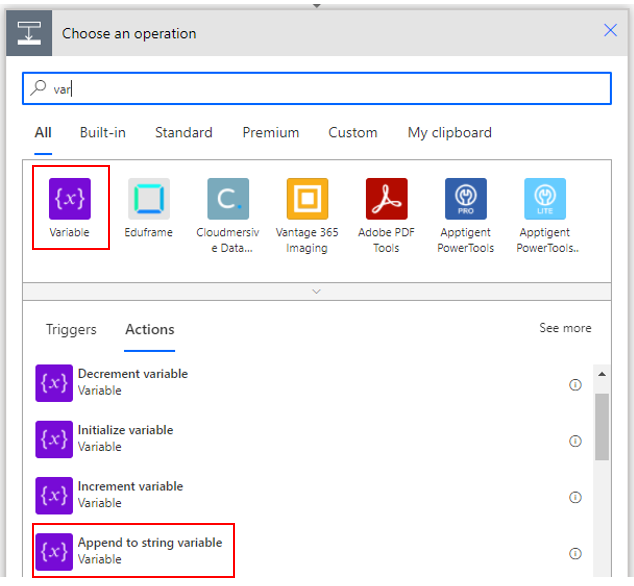634x586 pixels.
Task: Select the Cloudmersive Data connector icon
Action: click(228, 199)
